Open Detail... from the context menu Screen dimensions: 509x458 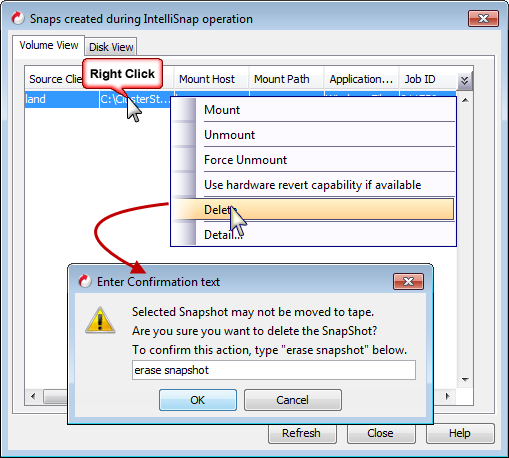(313, 235)
